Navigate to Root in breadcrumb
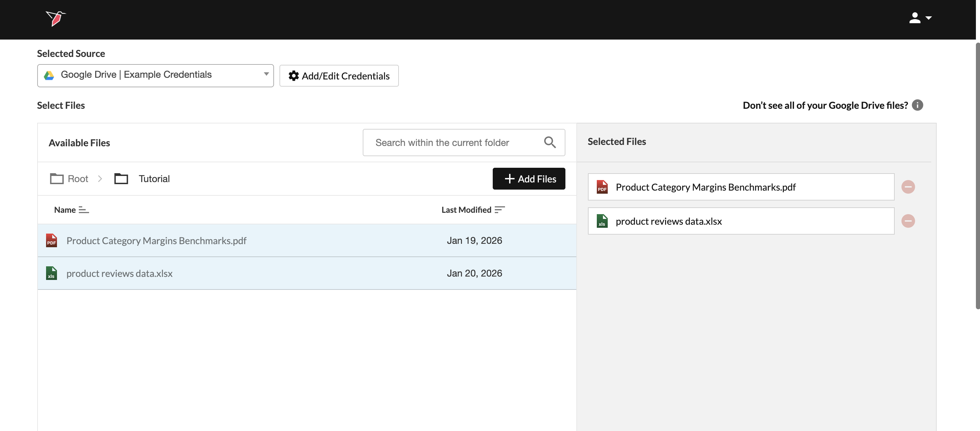This screenshot has width=980, height=431. pos(77,179)
